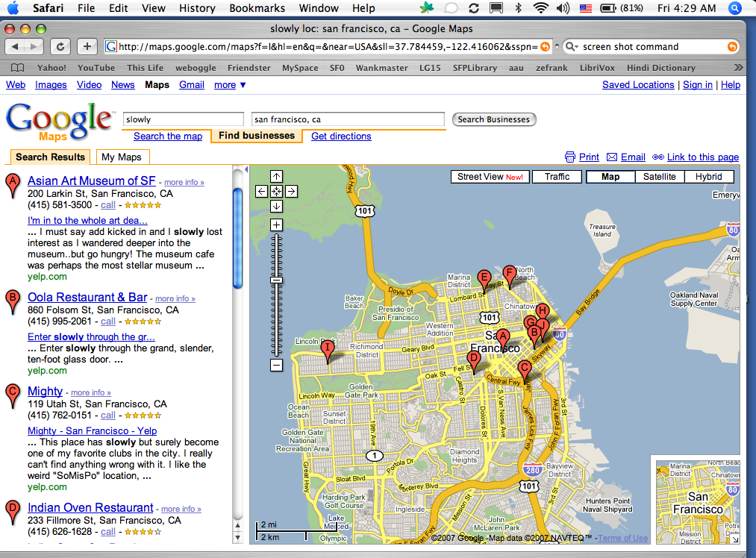This screenshot has width=756, height=558.
Task: Click map marker E in Marina District
Action: (x=484, y=278)
